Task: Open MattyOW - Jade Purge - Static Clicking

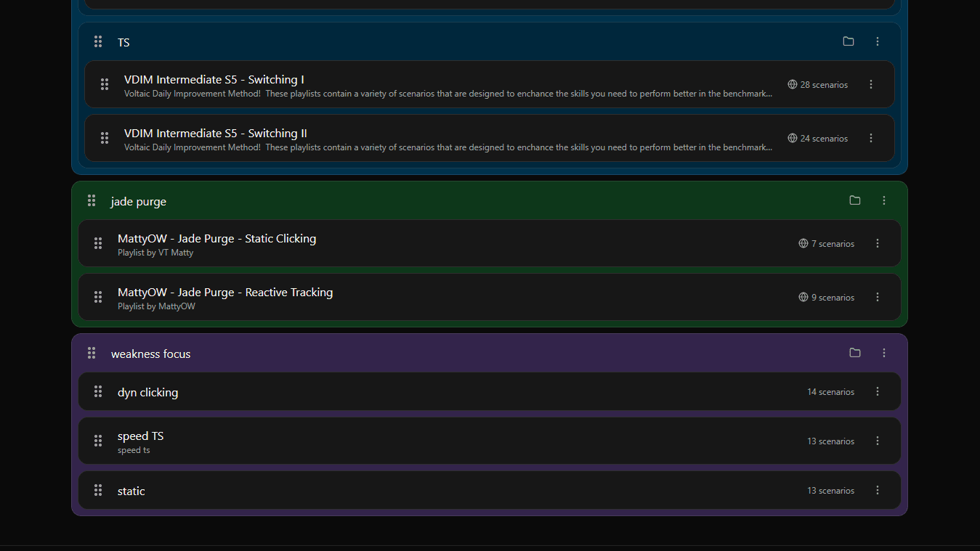Action: [x=490, y=243]
